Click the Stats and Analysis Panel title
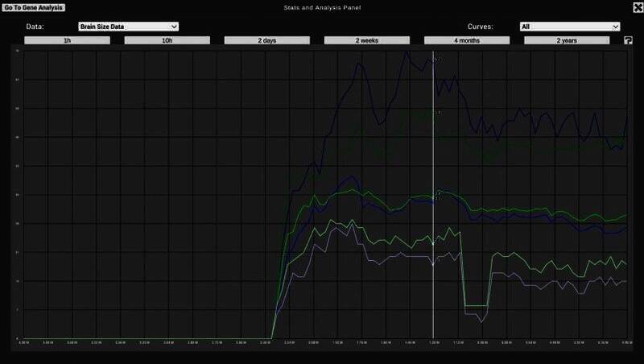 coord(322,7)
